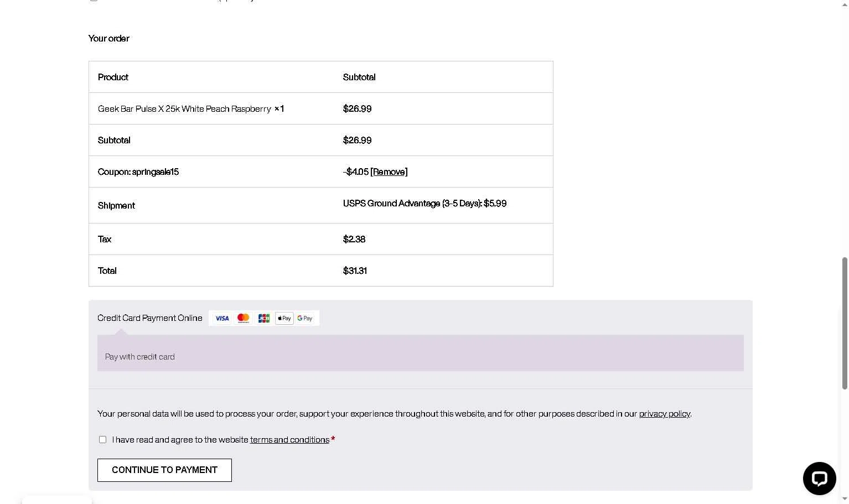The height and width of the screenshot is (504, 849).
Task: Click the USPS Ground Advantage shipment text
Action: [424, 204]
